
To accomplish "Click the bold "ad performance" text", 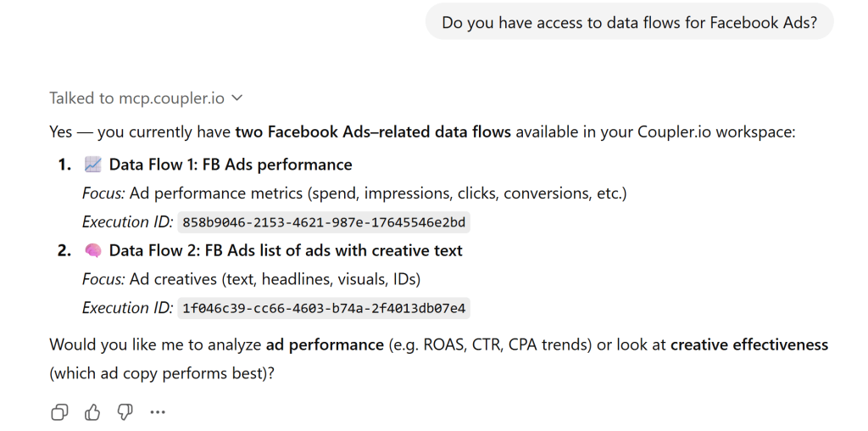I will [325, 344].
